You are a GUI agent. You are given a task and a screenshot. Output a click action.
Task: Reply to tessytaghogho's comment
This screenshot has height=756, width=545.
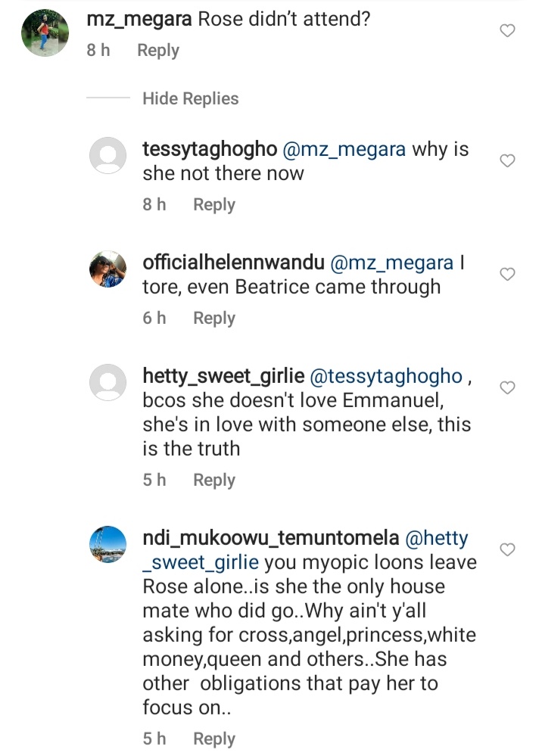pos(214,205)
